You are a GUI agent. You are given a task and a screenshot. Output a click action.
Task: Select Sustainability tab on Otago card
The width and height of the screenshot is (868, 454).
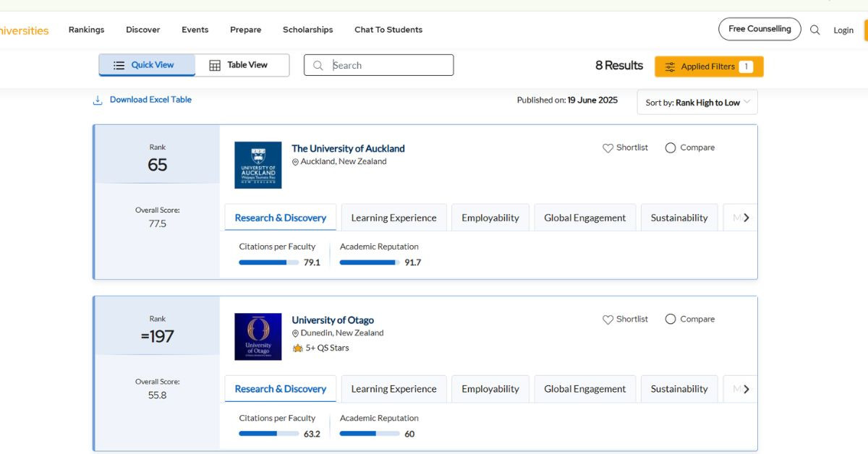tap(679, 389)
